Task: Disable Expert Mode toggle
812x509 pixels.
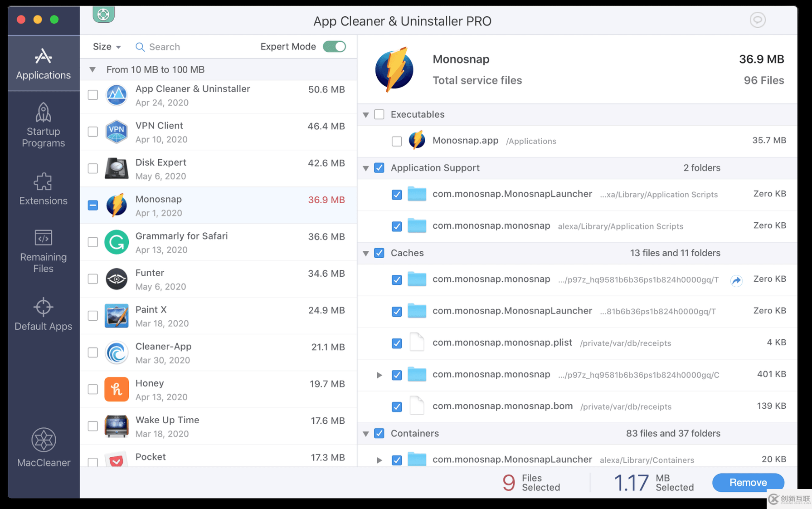Action: [335, 46]
